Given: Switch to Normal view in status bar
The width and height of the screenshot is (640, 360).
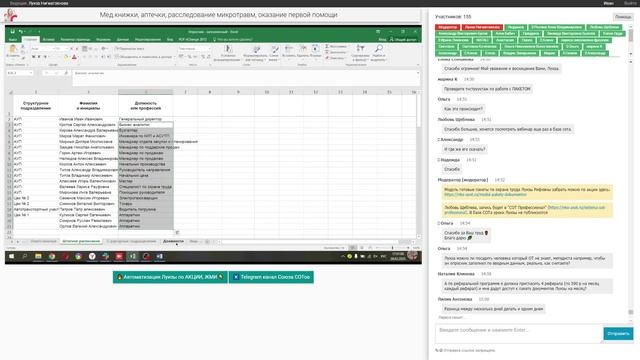Looking at the screenshot, I should (353, 248).
